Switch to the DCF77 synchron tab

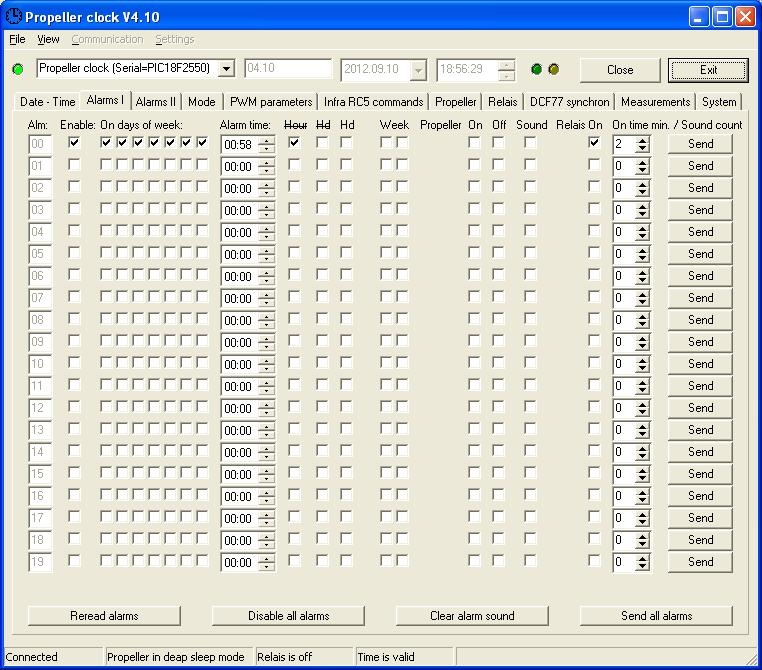569,102
